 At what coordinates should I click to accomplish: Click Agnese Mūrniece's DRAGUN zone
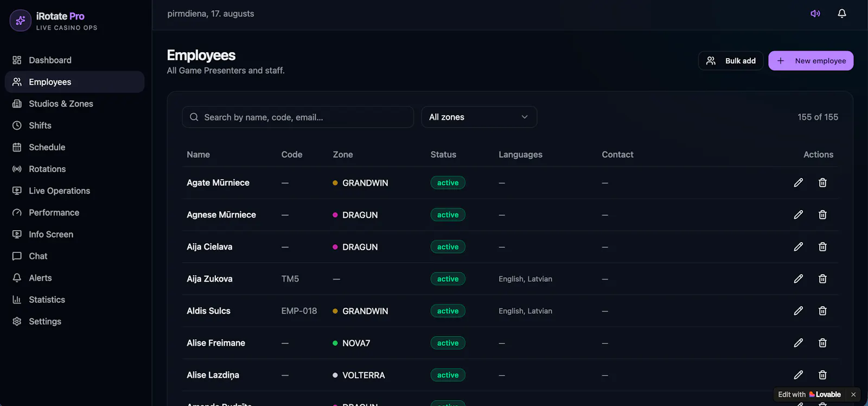355,215
